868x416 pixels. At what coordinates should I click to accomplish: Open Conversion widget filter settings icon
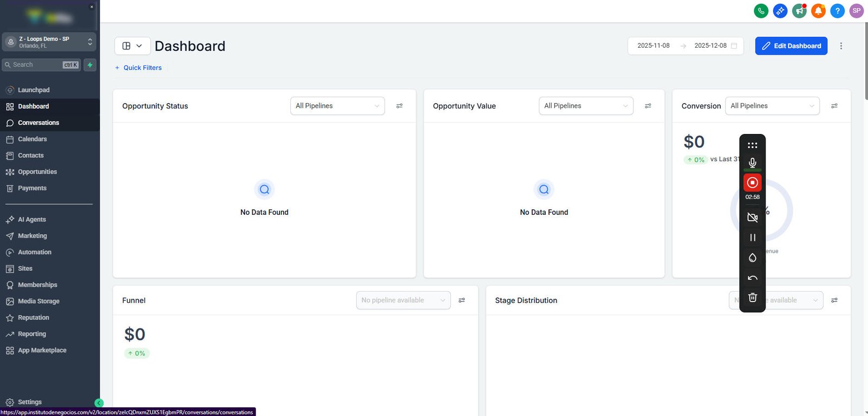(x=834, y=106)
